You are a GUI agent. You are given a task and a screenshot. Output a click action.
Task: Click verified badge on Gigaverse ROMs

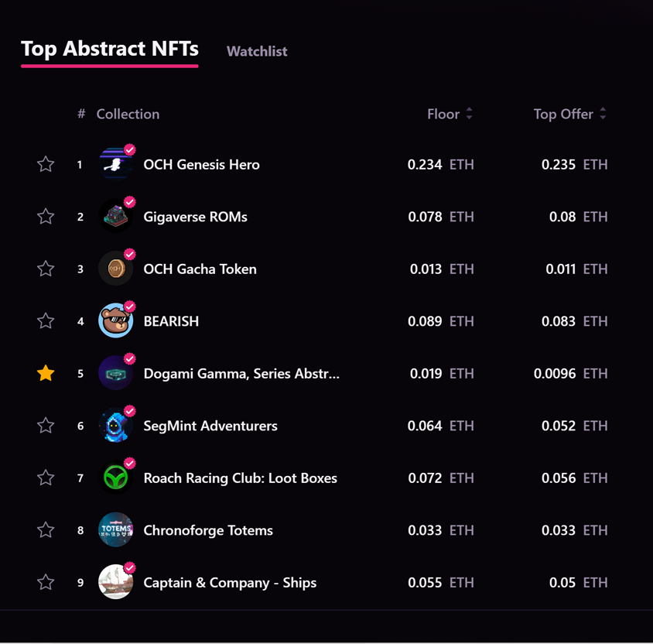[130, 202]
